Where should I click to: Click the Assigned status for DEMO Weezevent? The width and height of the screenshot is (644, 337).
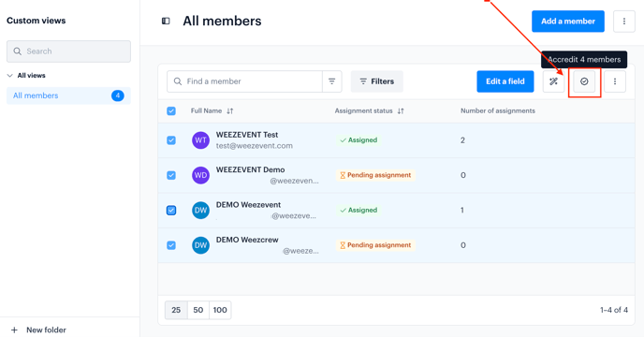pos(359,210)
